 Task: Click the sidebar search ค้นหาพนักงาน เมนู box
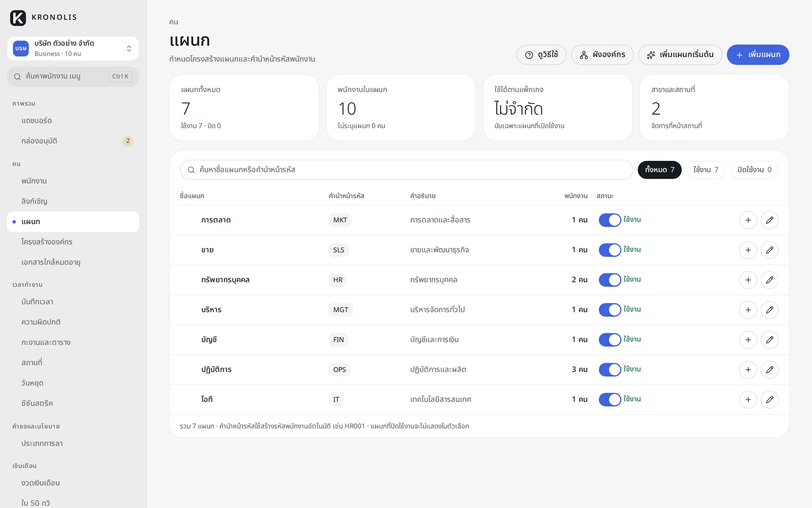click(73, 76)
